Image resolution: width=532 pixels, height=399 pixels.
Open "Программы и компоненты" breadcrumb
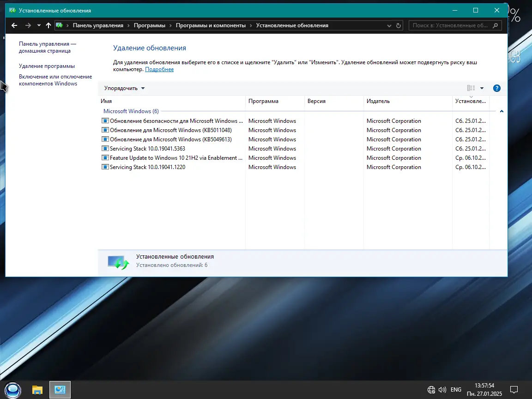[x=211, y=25]
